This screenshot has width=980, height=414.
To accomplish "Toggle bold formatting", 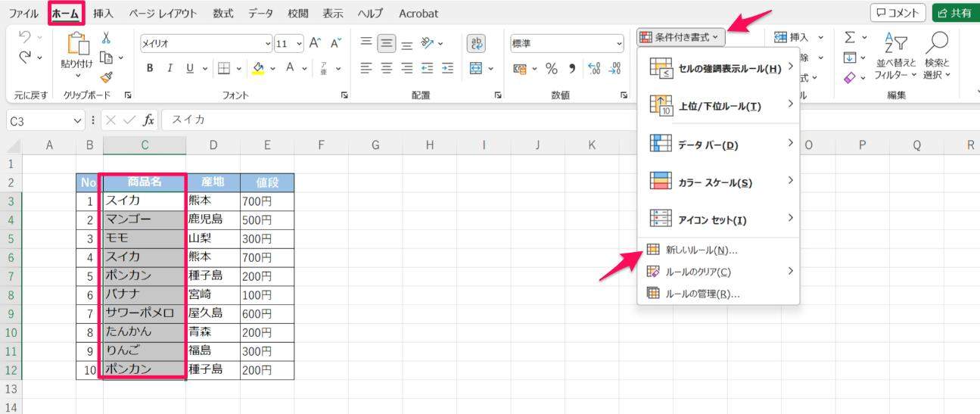I will tap(150, 68).
